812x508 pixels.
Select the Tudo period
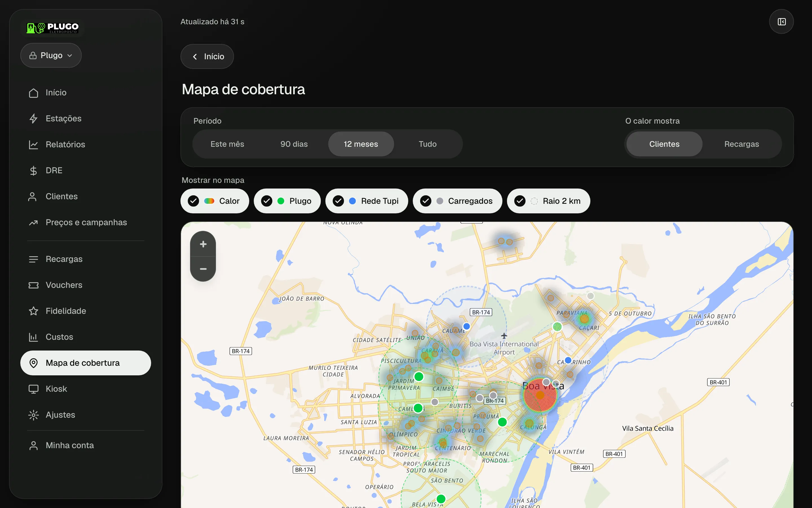click(427, 144)
